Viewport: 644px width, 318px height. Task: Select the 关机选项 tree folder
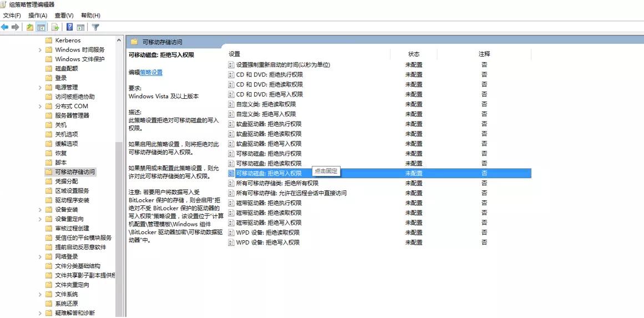[67, 134]
